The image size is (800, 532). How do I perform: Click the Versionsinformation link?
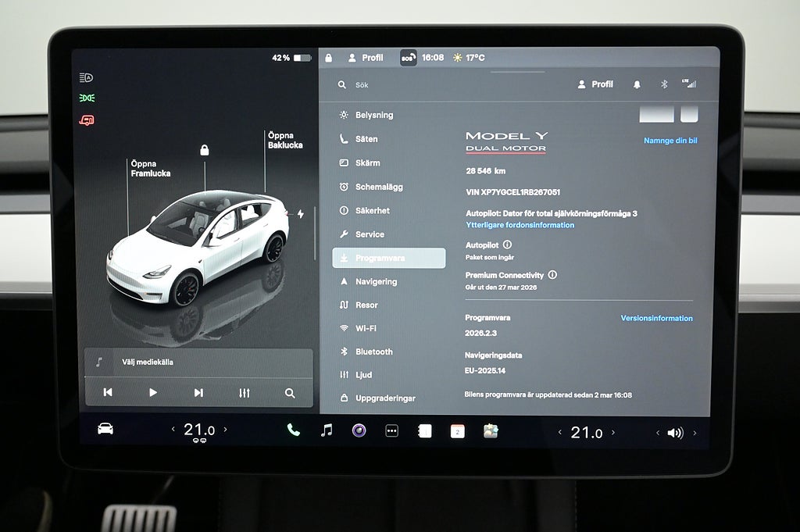(x=656, y=318)
